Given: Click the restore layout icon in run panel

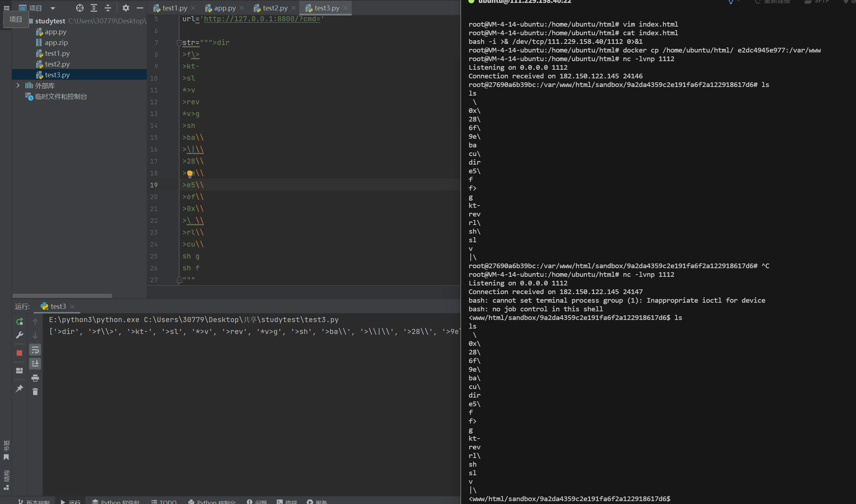Looking at the screenshot, I should [20, 370].
